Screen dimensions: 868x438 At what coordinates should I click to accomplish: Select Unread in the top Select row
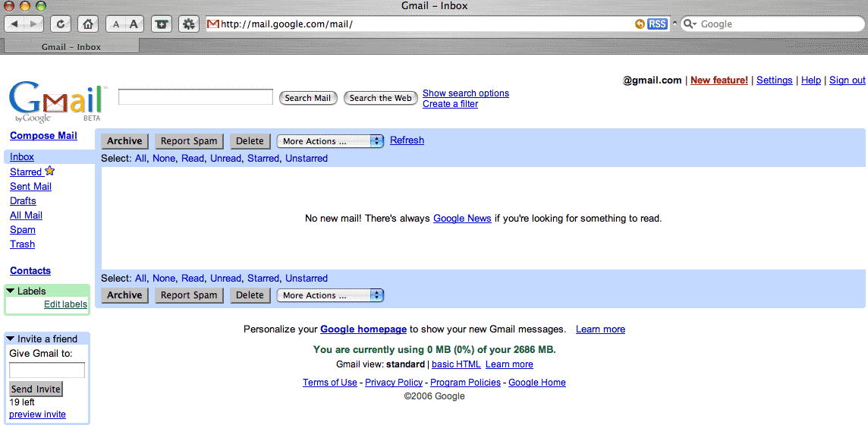(x=225, y=159)
